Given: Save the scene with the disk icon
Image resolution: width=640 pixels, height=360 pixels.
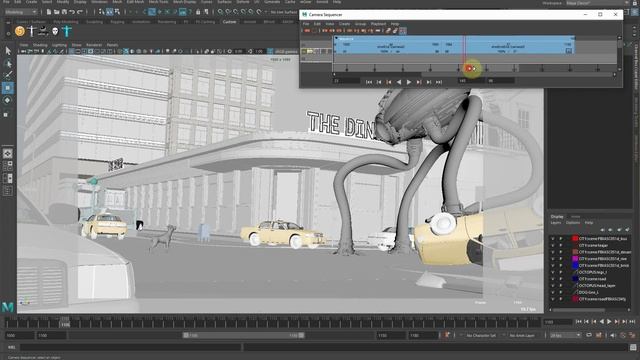Looking at the screenshot, I should (x=64, y=12).
